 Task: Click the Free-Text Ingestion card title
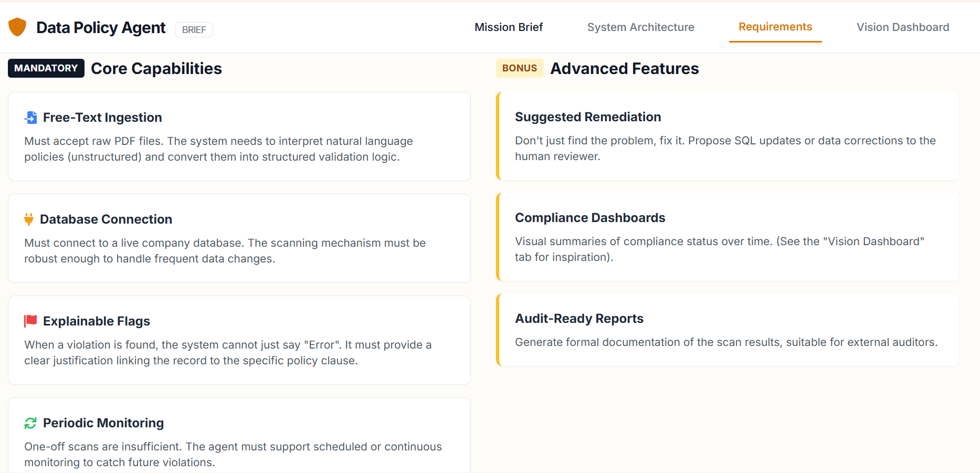click(x=102, y=118)
